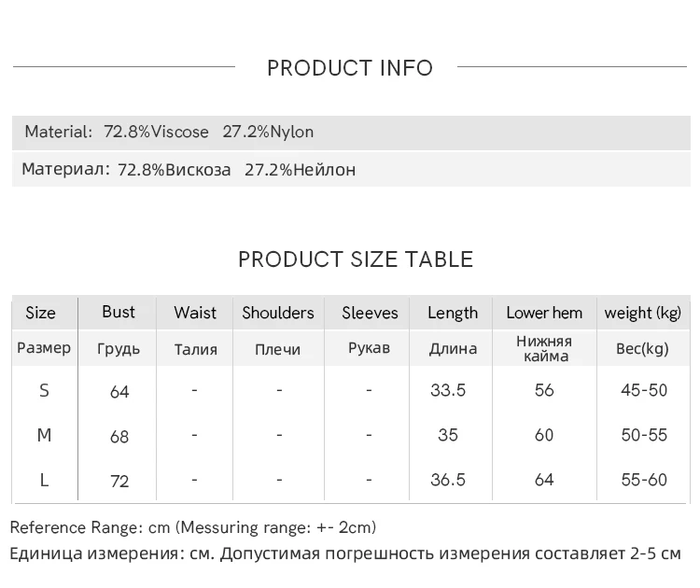Click the Shoulders column header
The height and width of the screenshot is (588, 700).
pyautogui.click(x=278, y=313)
